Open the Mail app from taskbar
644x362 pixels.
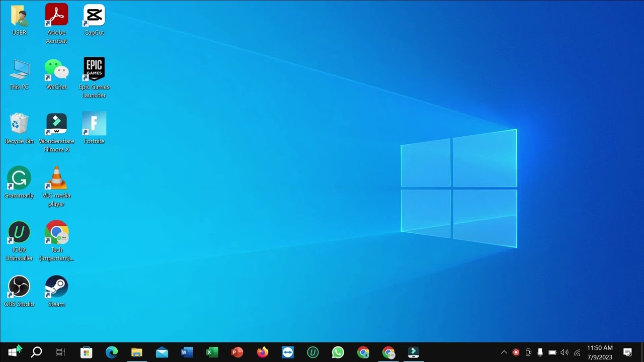click(162, 352)
